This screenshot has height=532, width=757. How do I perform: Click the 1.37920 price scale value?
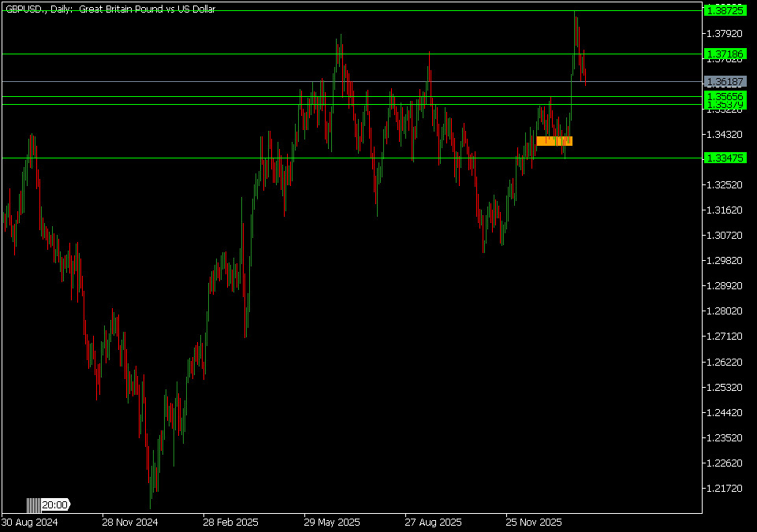(x=725, y=33)
